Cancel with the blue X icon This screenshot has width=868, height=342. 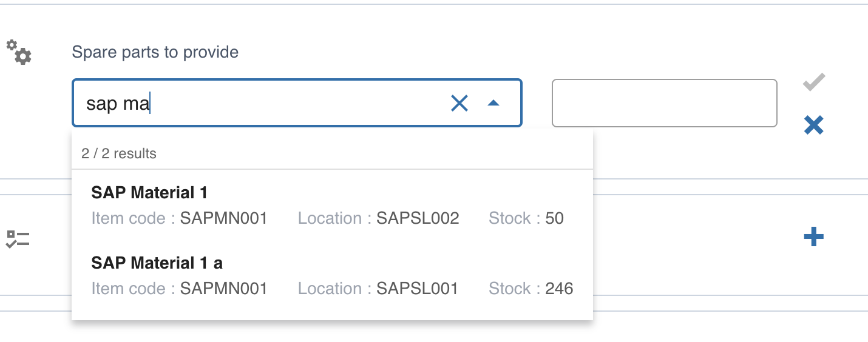813,126
